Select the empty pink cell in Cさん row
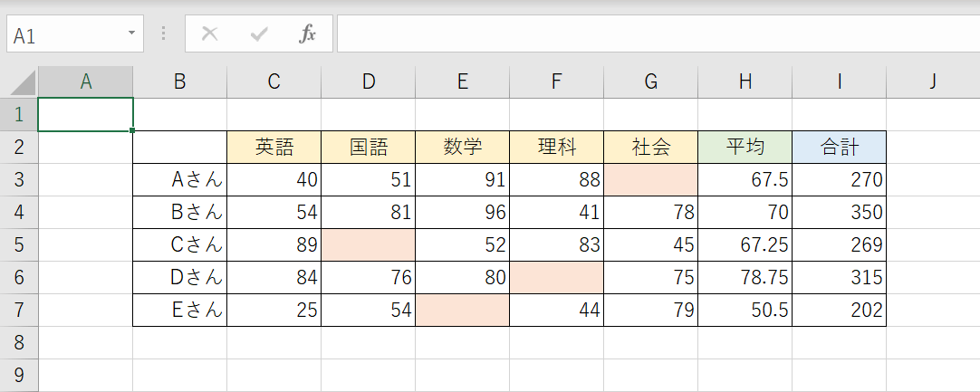Image resolution: width=980 pixels, height=392 pixels. pyautogui.click(x=368, y=245)
